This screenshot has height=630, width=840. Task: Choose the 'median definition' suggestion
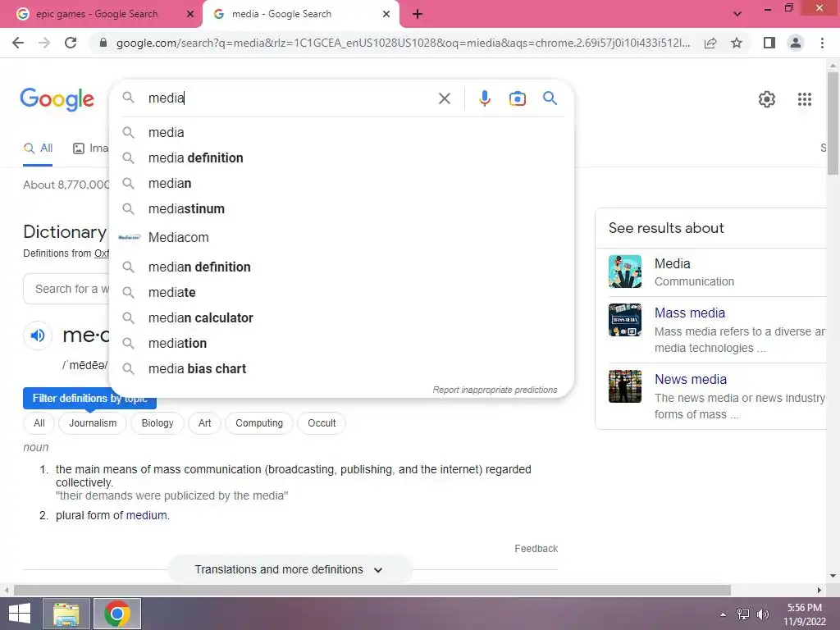click(x=341, y=267)
